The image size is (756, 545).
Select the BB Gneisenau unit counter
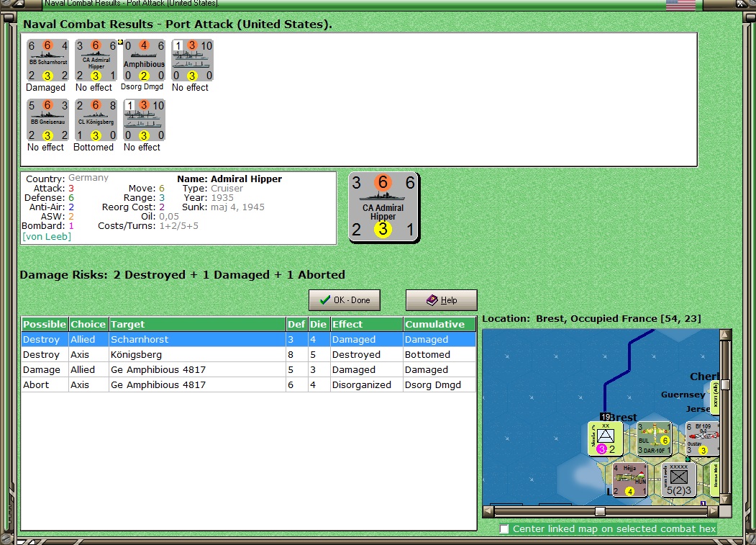[x=47, y=120]
